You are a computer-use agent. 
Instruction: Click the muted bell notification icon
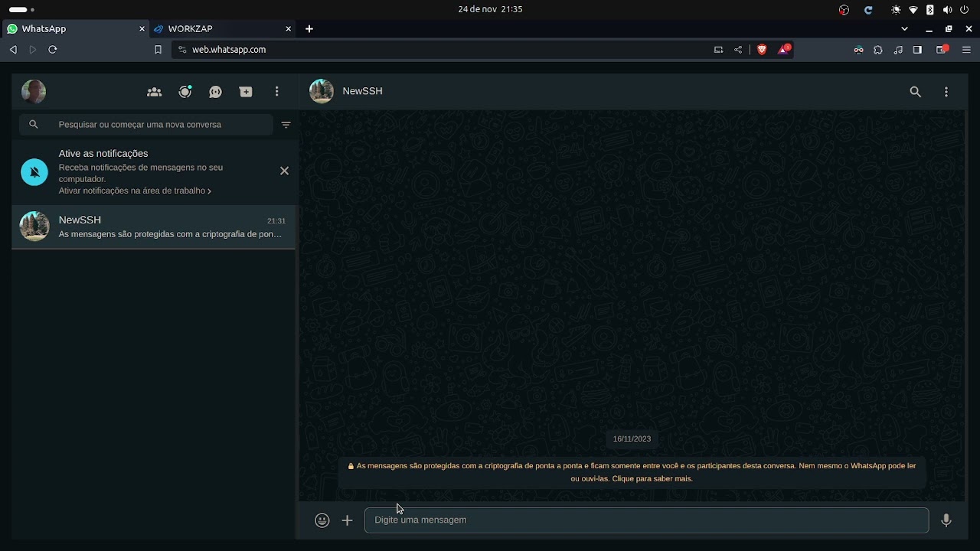coord(34,172)
